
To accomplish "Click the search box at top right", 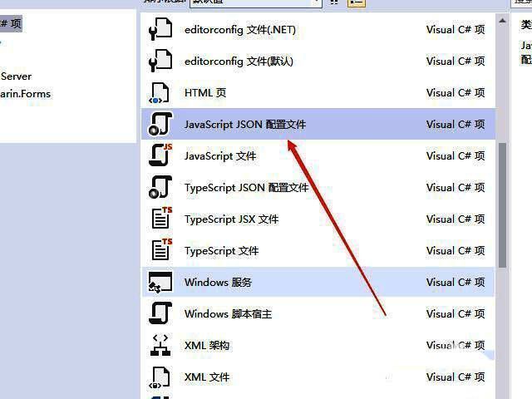I will click(x=522, y=3).
